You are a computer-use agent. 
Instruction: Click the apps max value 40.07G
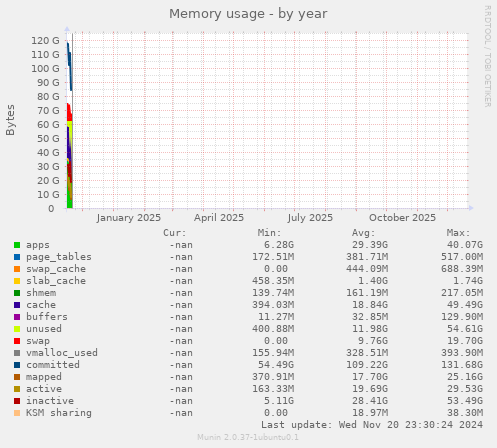(x=465, y=245)
